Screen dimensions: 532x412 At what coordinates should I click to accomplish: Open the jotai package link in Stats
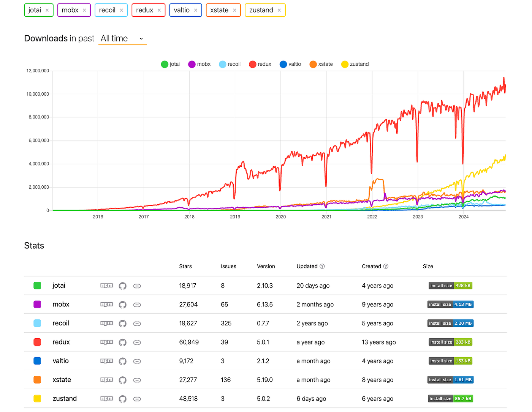pyautogui.click(x=59, y=286)
